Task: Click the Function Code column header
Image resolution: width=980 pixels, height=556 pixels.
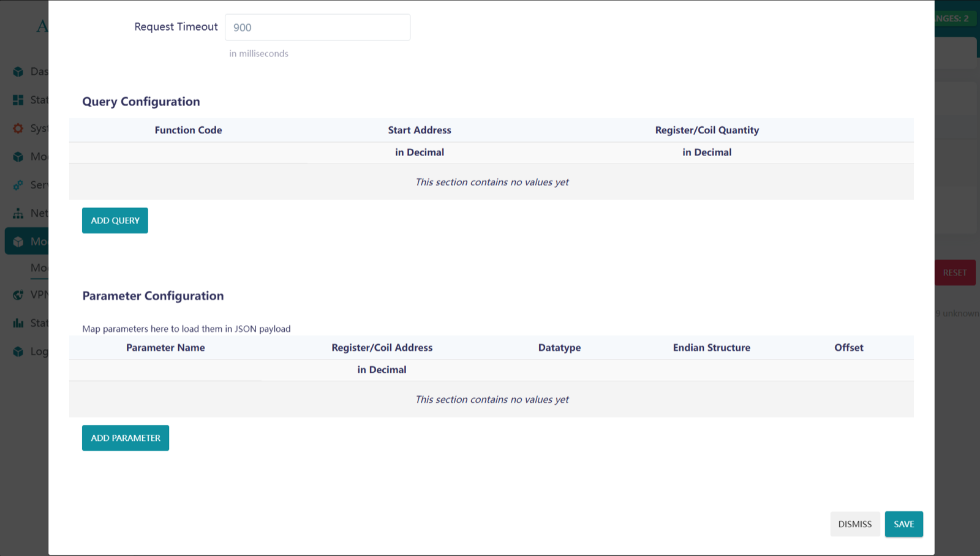Action: (x=188, y=130)
